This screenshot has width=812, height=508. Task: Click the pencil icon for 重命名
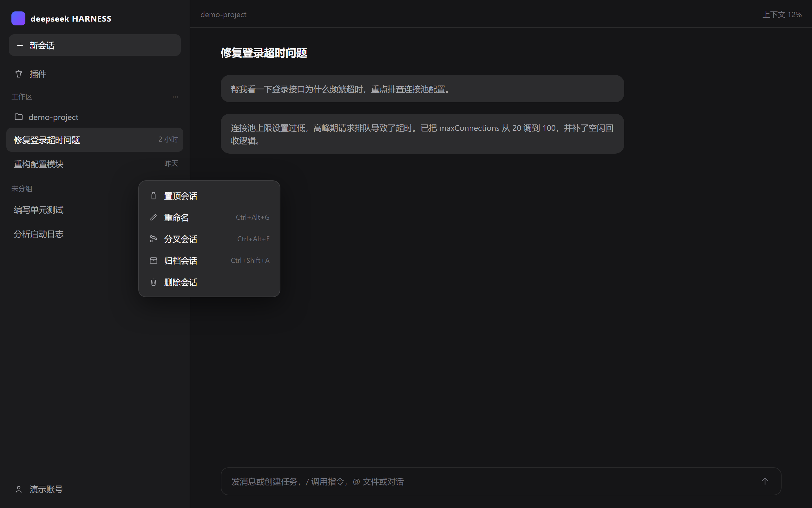point(153,217)
